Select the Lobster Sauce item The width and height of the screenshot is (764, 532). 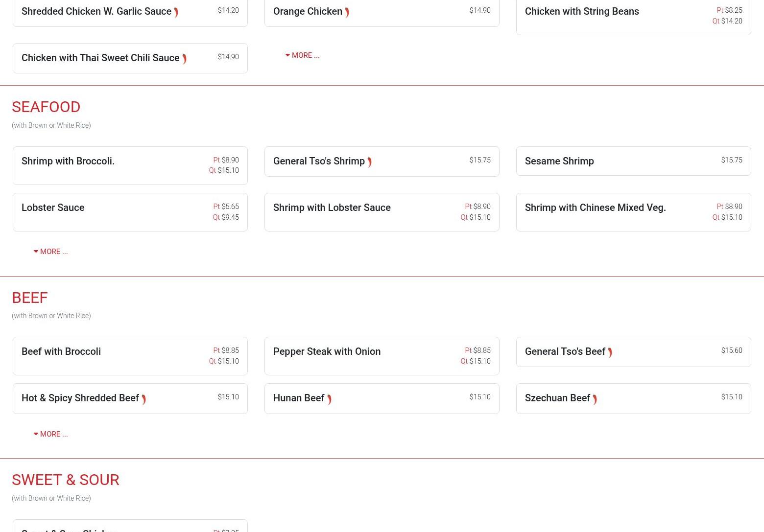tap(130, 212)
